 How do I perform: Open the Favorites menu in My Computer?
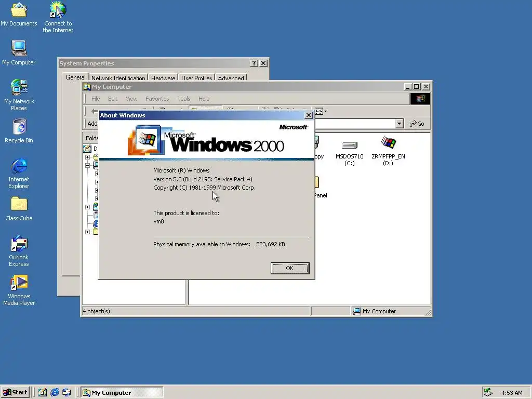[157, 99]
